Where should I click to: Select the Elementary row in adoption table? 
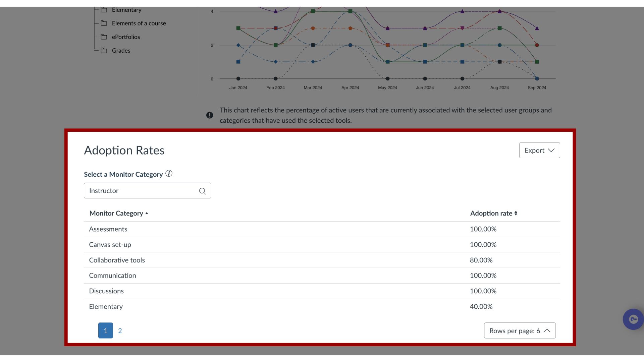(322, 306)
